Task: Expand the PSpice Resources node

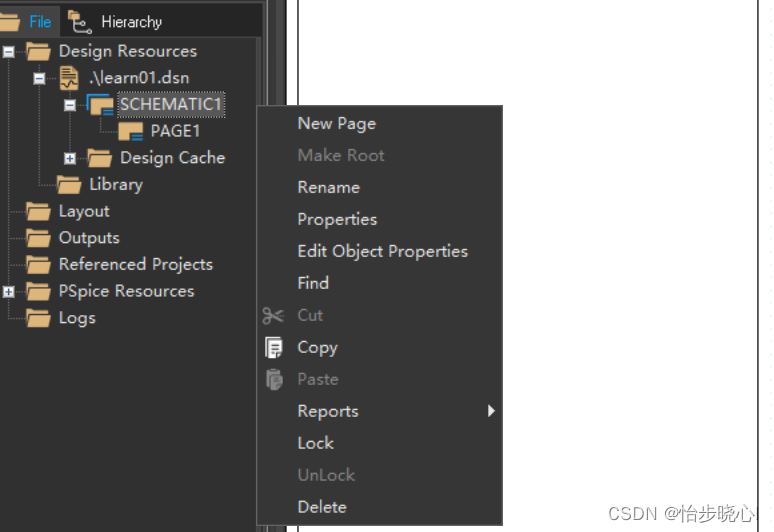Action: (9, 292)
